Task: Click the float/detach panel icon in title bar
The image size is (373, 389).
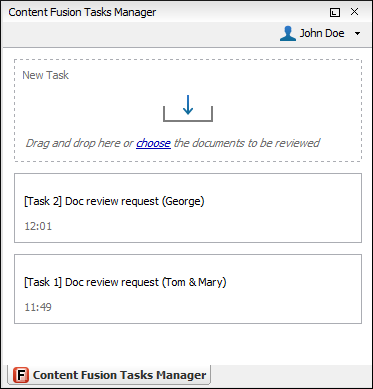Action: click(335, 12)
